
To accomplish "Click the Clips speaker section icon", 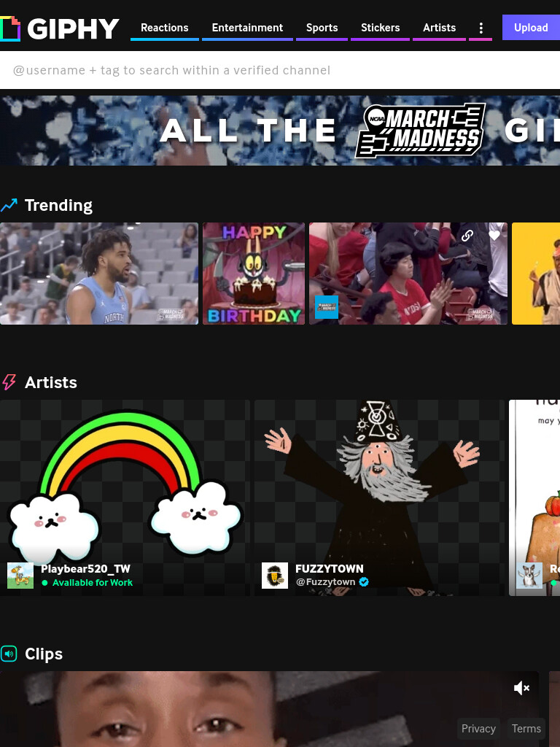I will tap(9, 654).
